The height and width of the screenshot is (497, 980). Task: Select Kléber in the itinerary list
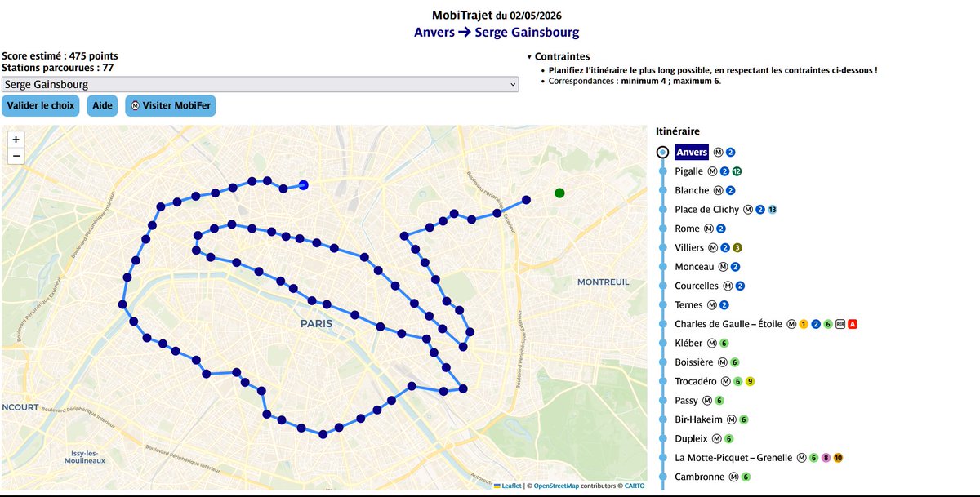pyautogui.click(x=688, y=343)
